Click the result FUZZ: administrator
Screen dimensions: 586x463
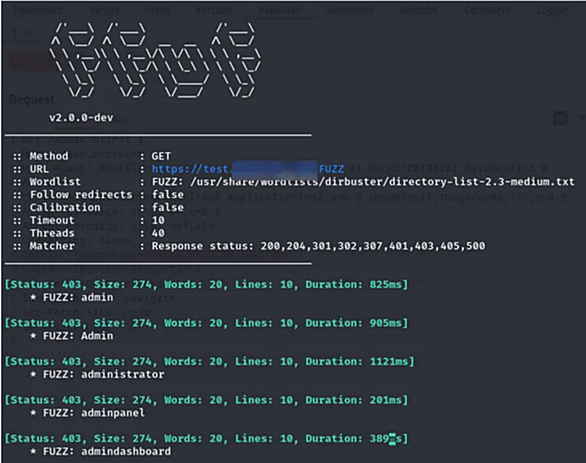104,374
